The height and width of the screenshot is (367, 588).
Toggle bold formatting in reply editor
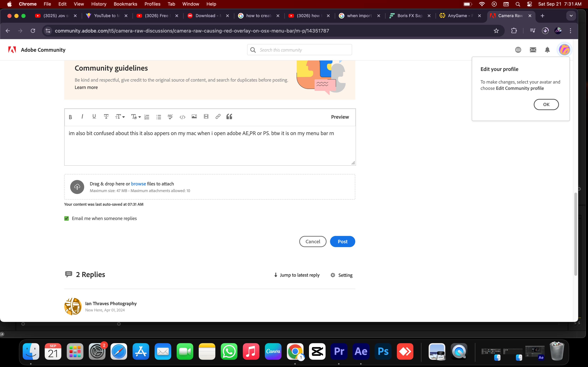71,117
